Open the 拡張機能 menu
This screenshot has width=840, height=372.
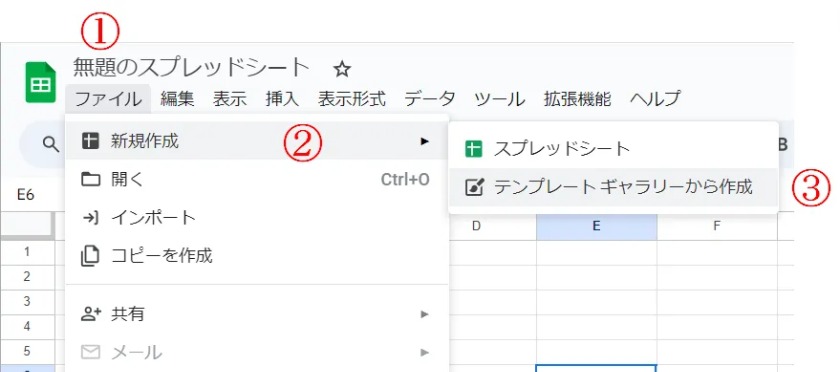point(578,99)
